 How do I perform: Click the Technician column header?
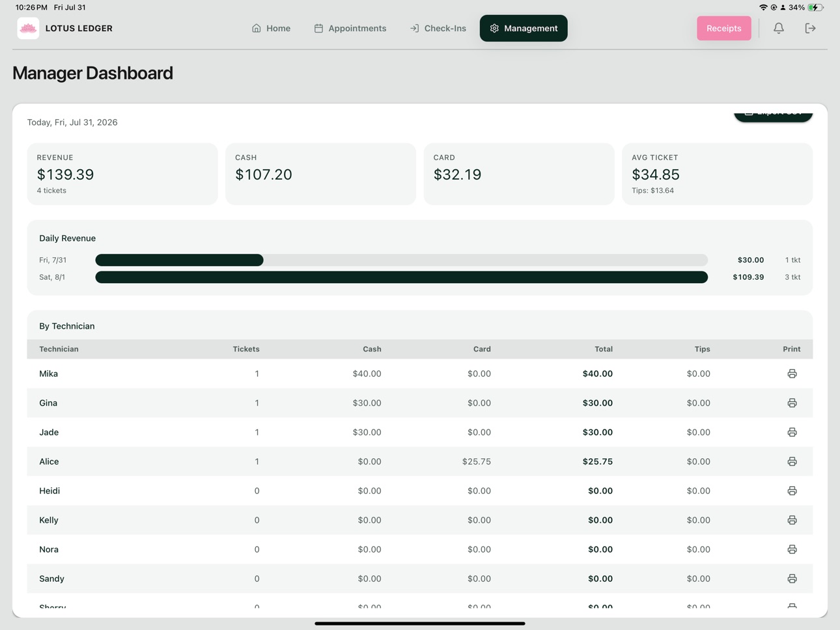(59, 349)
